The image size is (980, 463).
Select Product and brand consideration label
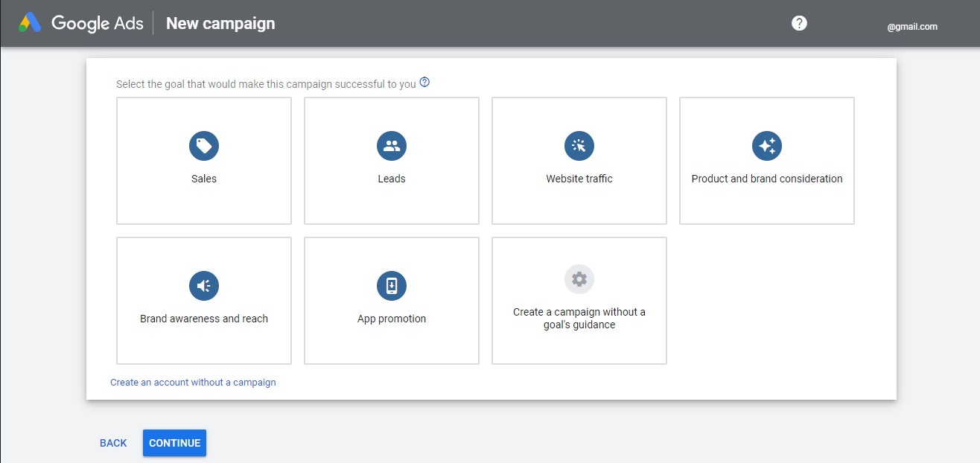[767, 179]
